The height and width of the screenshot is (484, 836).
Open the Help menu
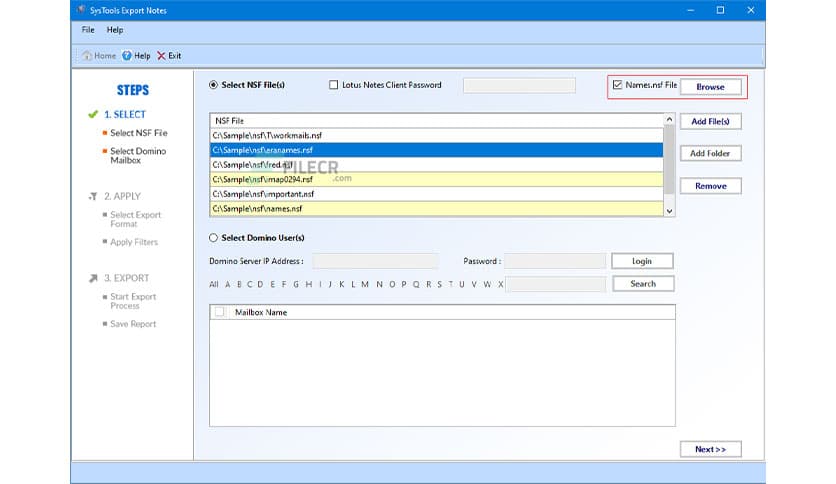coord(115,30)
